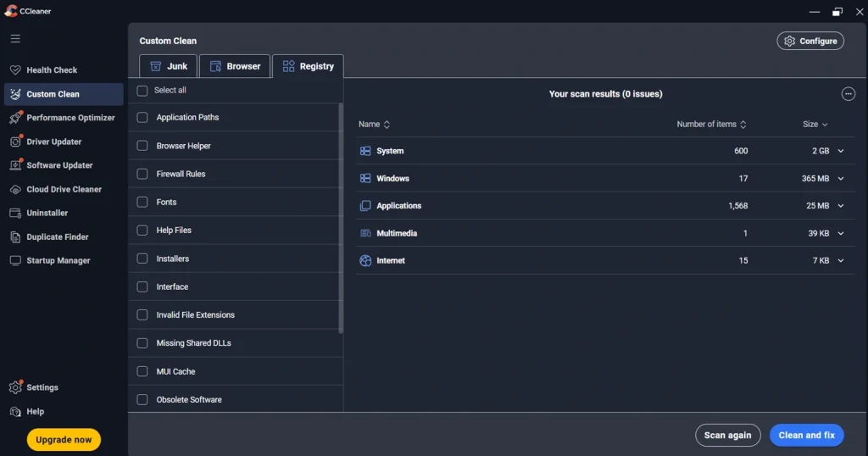Click the Browser tab window icon
The width and height of the screenshot is (868, 456).
215,66
